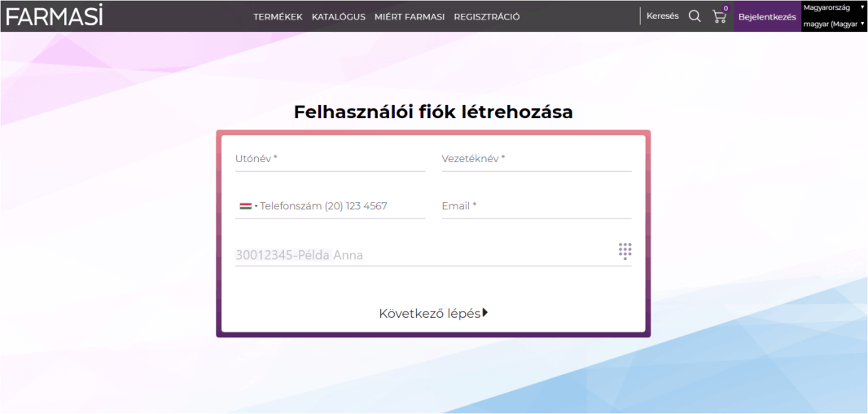868x414 pixels.
Task: Open the shopping cart icon
Action: pos(718,16)
